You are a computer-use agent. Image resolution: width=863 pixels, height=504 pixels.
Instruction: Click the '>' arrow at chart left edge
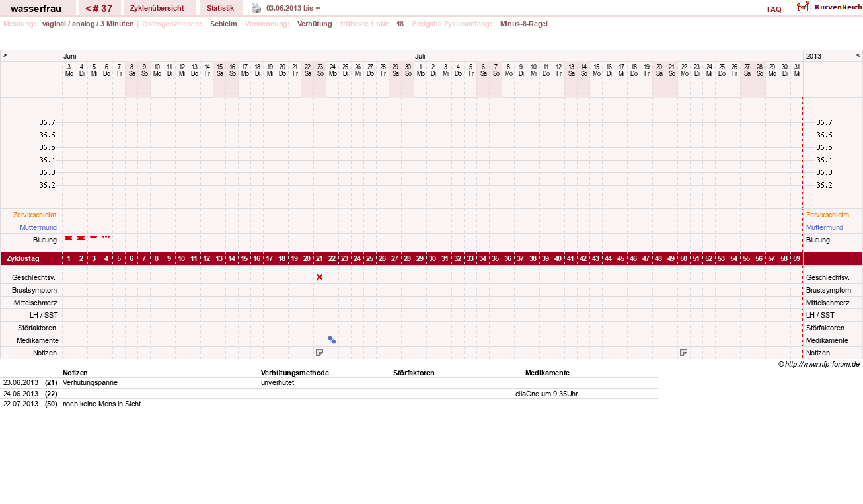point(5,55)
